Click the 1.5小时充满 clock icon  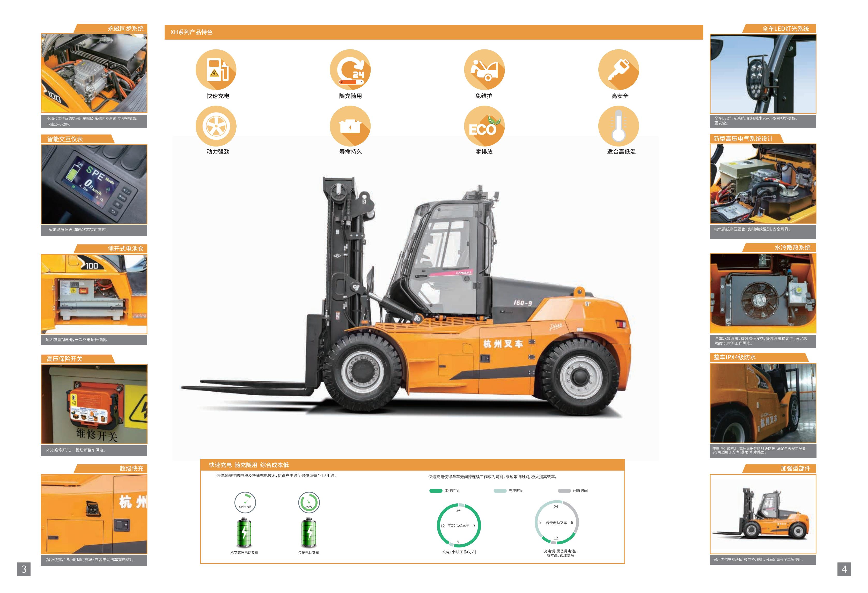tap(245, 502)
